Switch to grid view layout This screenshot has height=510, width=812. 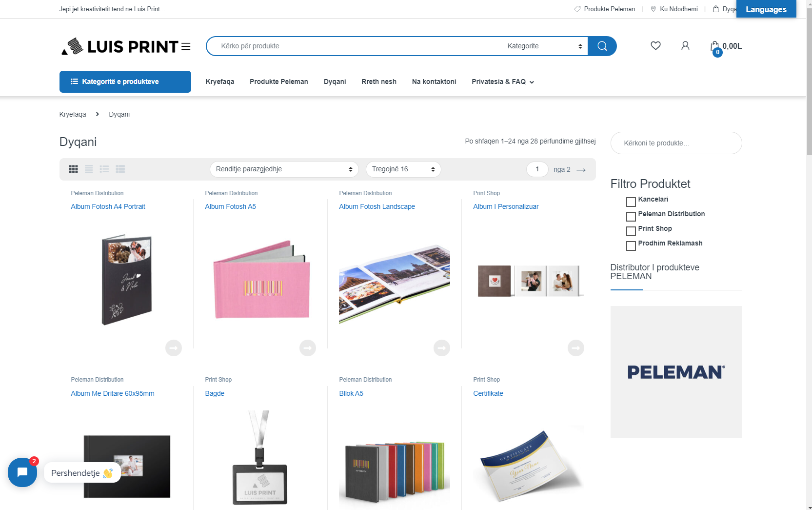tap(73, 169)
